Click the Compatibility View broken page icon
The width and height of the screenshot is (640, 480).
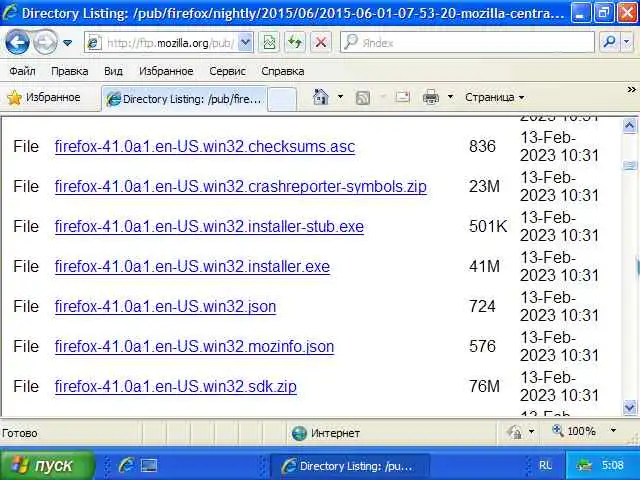tap(269, 42)
